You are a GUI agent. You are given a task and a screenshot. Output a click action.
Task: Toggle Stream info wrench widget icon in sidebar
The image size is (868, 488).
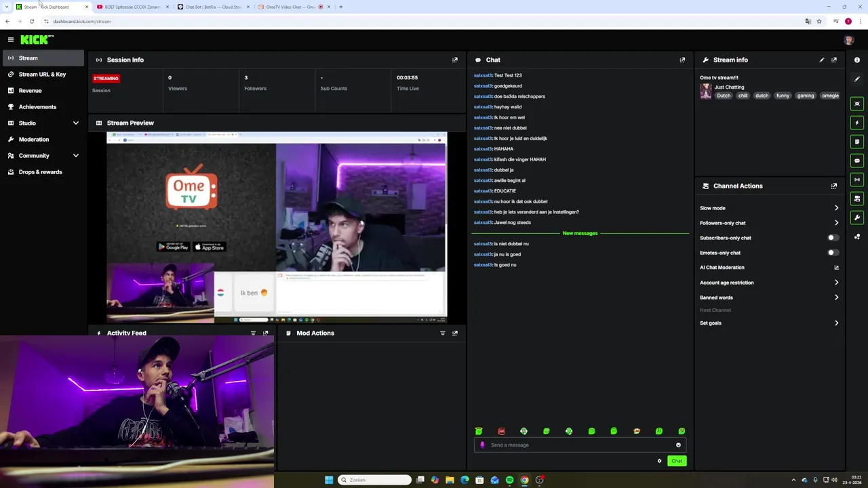(x=857, y=218)
